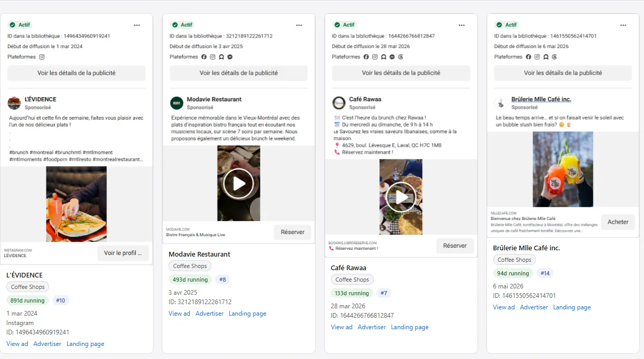Viewport: 644px width, 359px height.
Task: Click green Actif check icon on Café Rawaa card
Action: (337, 25)
